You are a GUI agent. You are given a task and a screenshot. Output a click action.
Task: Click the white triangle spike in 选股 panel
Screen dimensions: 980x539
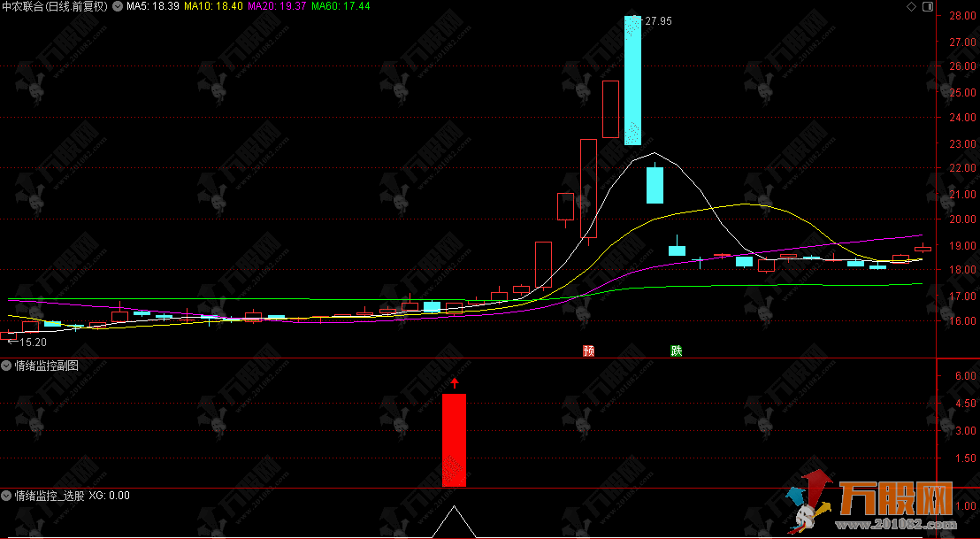coord(454,522)
